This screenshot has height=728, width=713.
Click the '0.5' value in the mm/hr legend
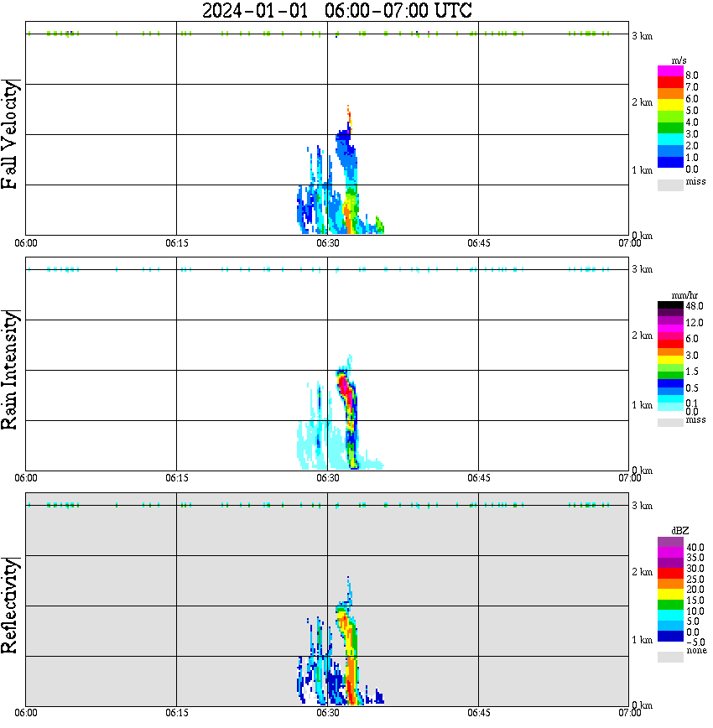(x=692, y=388)
